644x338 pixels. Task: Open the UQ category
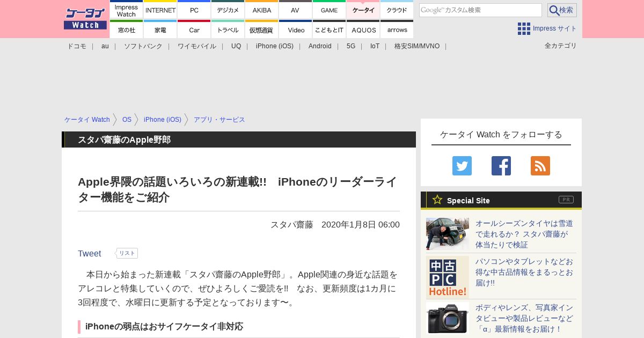click(236, 46)
